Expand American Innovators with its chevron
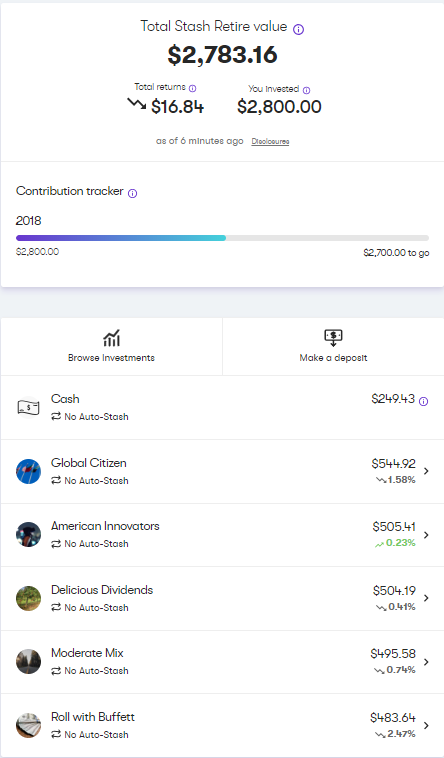Screen dimensions: 444x758 [x=426, y=535]
